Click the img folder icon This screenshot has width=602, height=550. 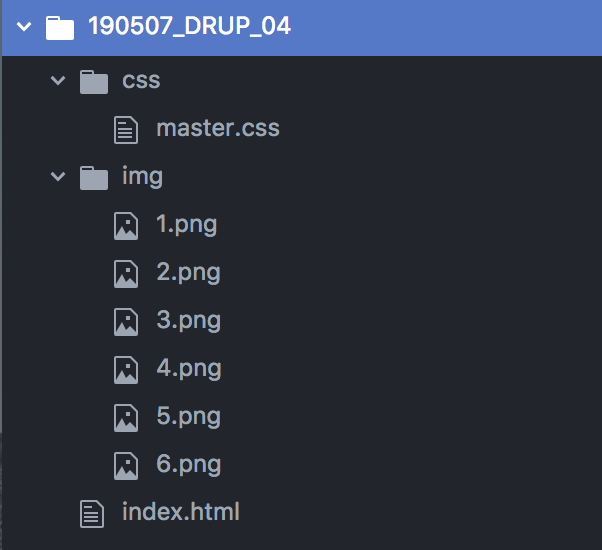tap(94, 178)
